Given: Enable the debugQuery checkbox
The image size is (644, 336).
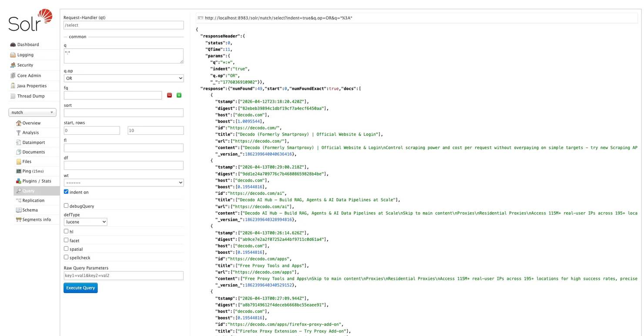Looking at the screenshot, I should (66, 206).
